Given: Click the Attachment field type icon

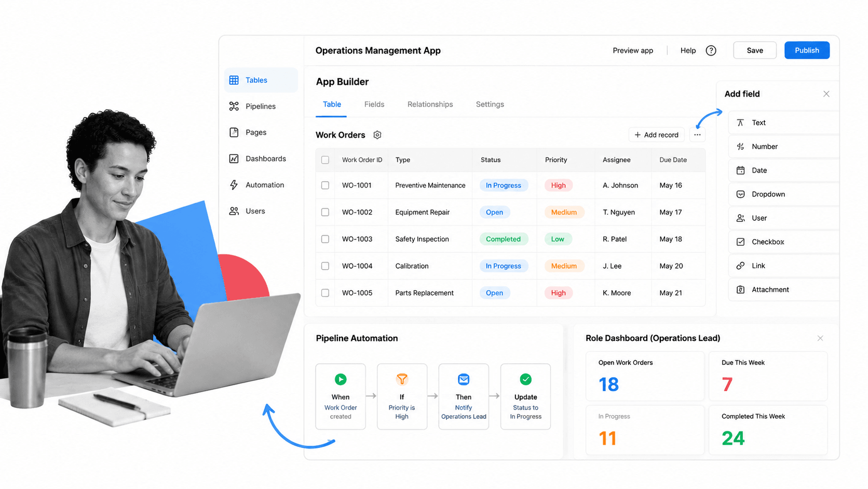Looking at the screenshot, I should point(741,290).
